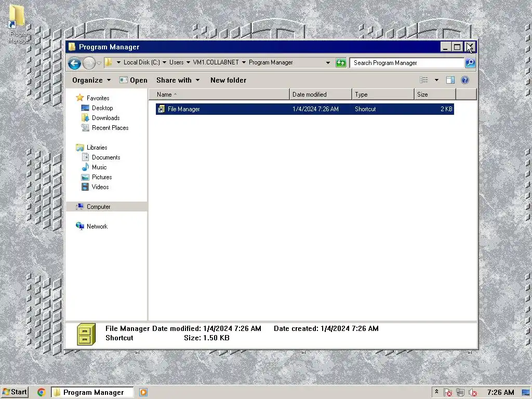Click the Shortcut type cell
Image resolution: width=532 pixels, height=399 pixels.
(365, 109)
